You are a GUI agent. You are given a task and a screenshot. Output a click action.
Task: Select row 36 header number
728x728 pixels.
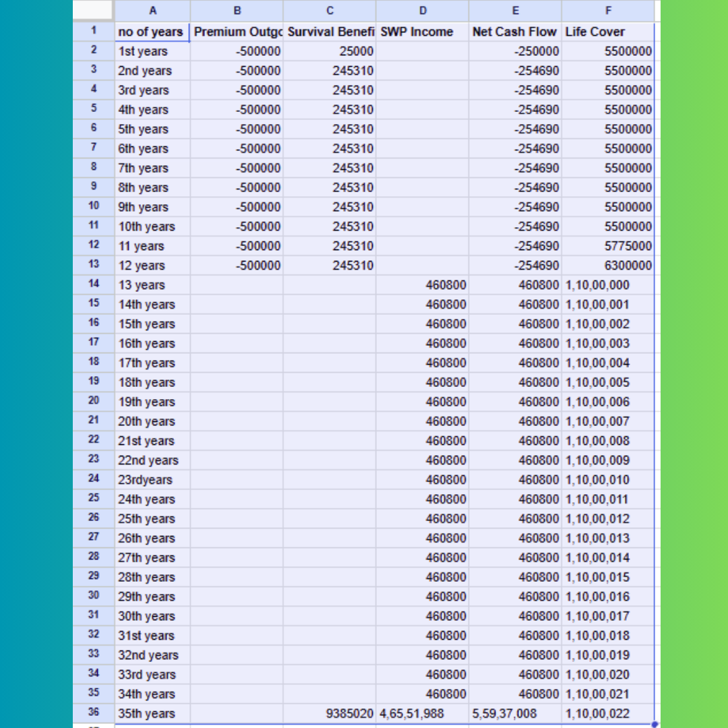pos(93,713)
